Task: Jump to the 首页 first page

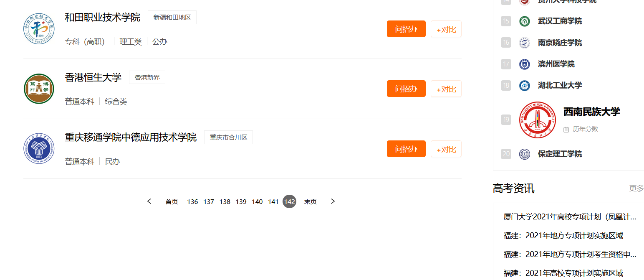Action: tap(172, 201)
